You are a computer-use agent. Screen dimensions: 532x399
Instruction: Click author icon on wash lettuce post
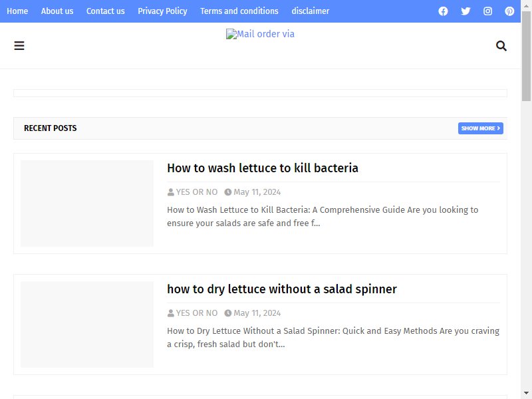(171, 192)
